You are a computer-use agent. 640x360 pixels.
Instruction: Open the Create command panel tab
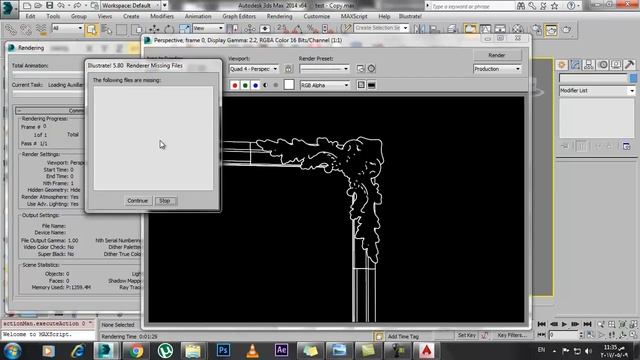pos(562,64)
